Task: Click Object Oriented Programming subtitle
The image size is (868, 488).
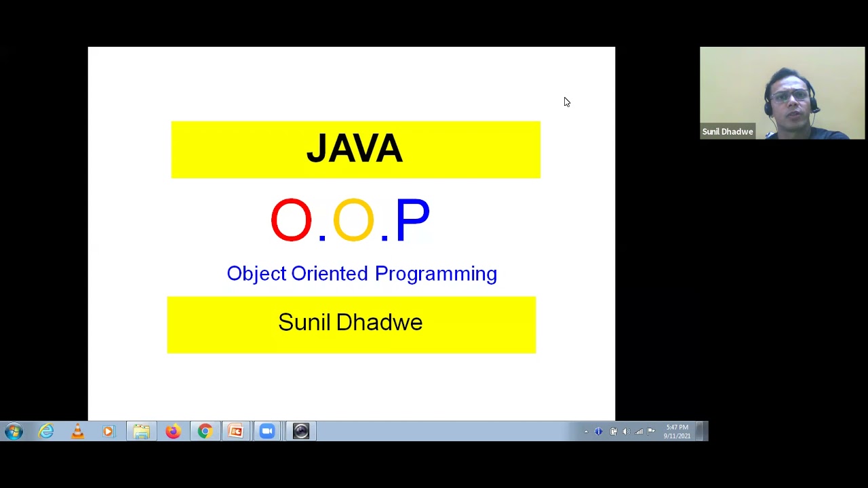Action: (361, 274)
